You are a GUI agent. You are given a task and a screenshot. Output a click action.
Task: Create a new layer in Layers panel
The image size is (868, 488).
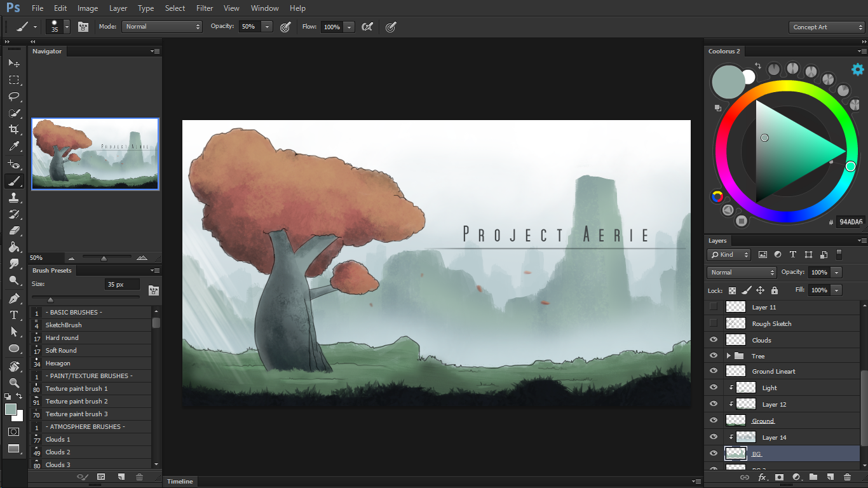click(830, 477)
